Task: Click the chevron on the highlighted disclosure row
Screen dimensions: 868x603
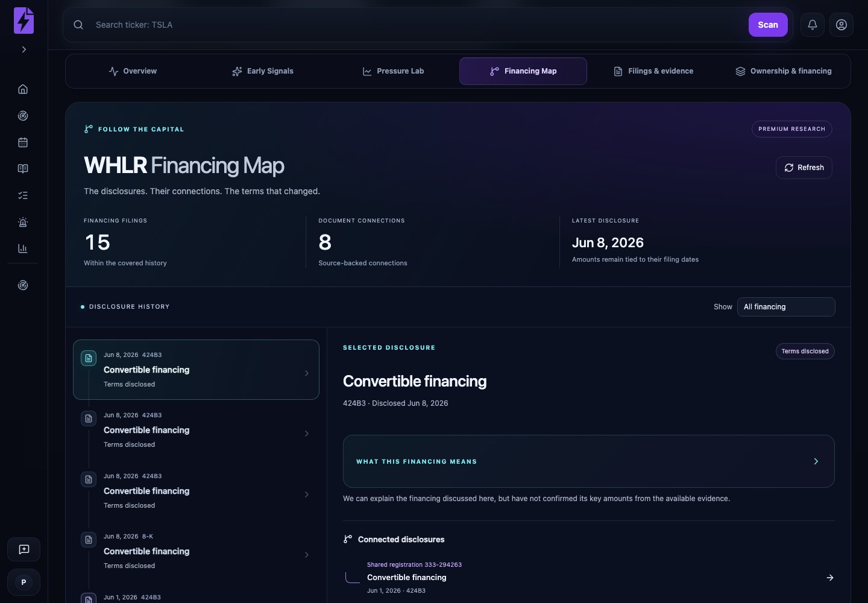Action: (307, 373)
